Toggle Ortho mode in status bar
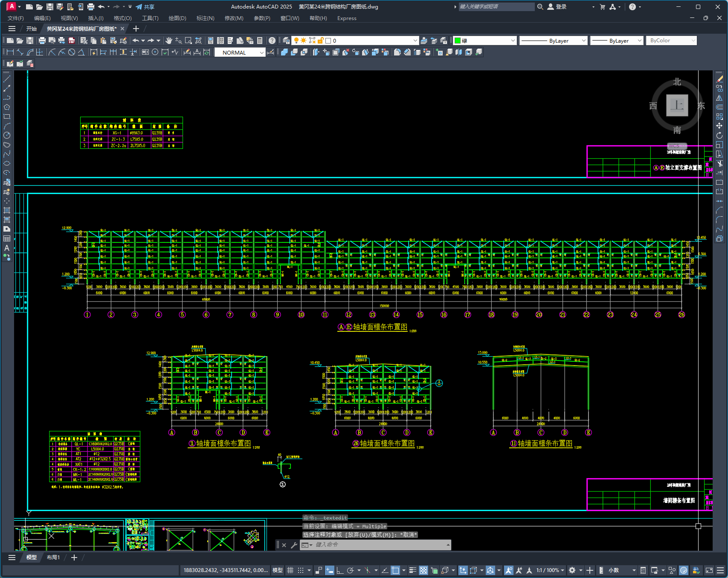Screen dimensions: 728x578 point(340,570)
